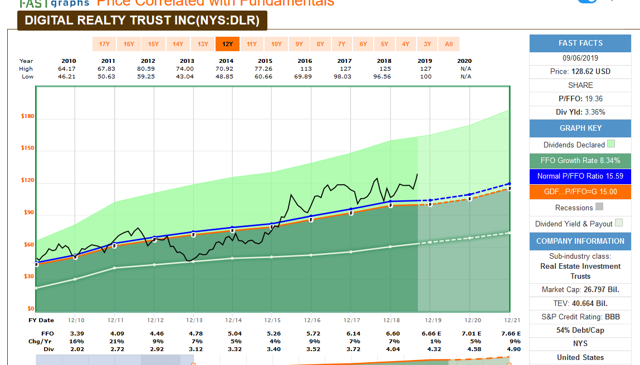Select the 6Y time range tab
Viewport: 640px width, 365px height.
pos(363,44)
